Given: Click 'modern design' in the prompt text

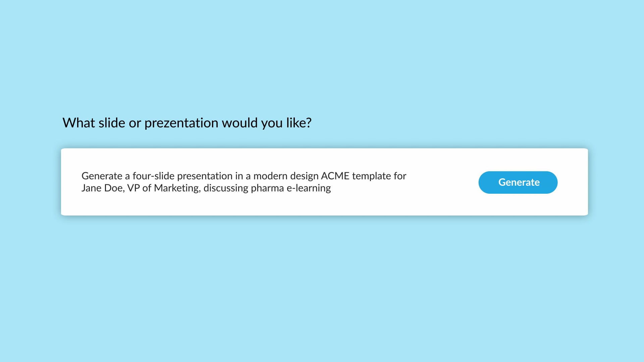Looking at the screenshot, I should (286, 176).
